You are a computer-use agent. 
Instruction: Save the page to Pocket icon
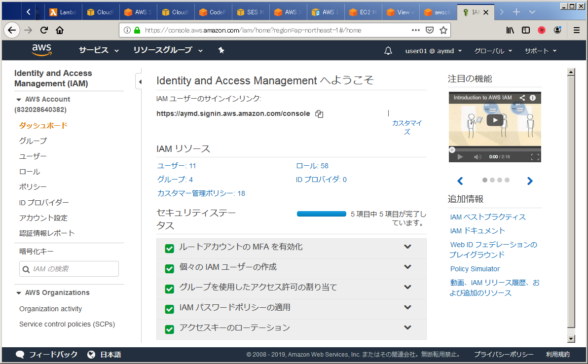[430, 31]
